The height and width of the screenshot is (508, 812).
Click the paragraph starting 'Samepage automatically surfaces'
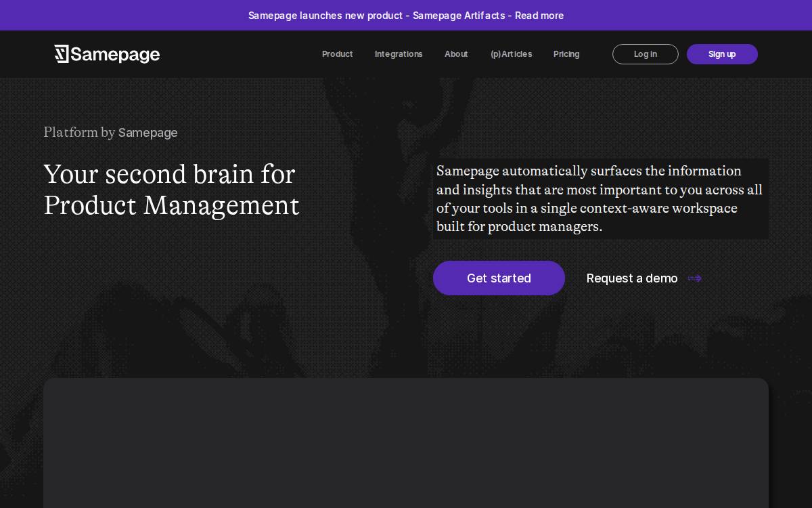pyautogui.click(x=600, y=198)
